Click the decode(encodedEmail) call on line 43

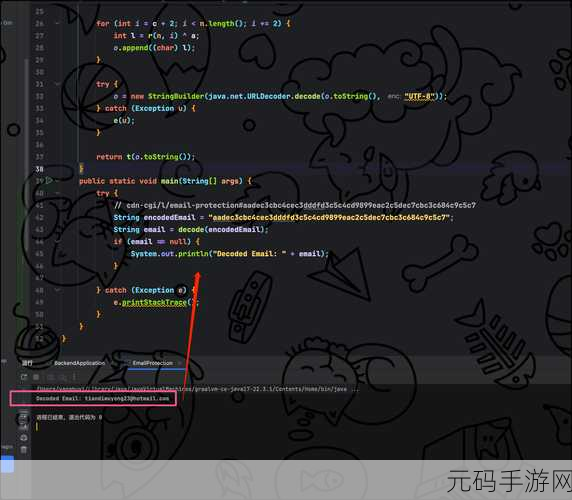(x=221, y=229)
